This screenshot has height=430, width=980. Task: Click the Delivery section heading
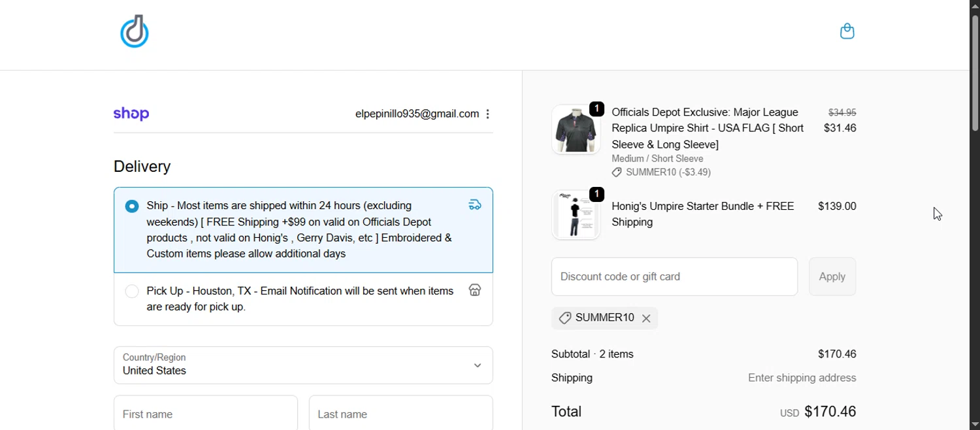tap(142, 167)
